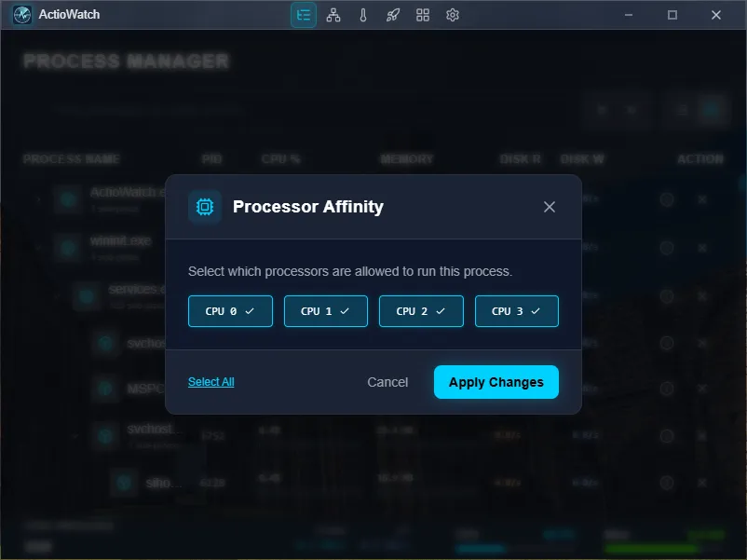Select the process list view in the toolbar
Image resolution: width=747 pixels, height=560 pixels.
pos(303,15)
